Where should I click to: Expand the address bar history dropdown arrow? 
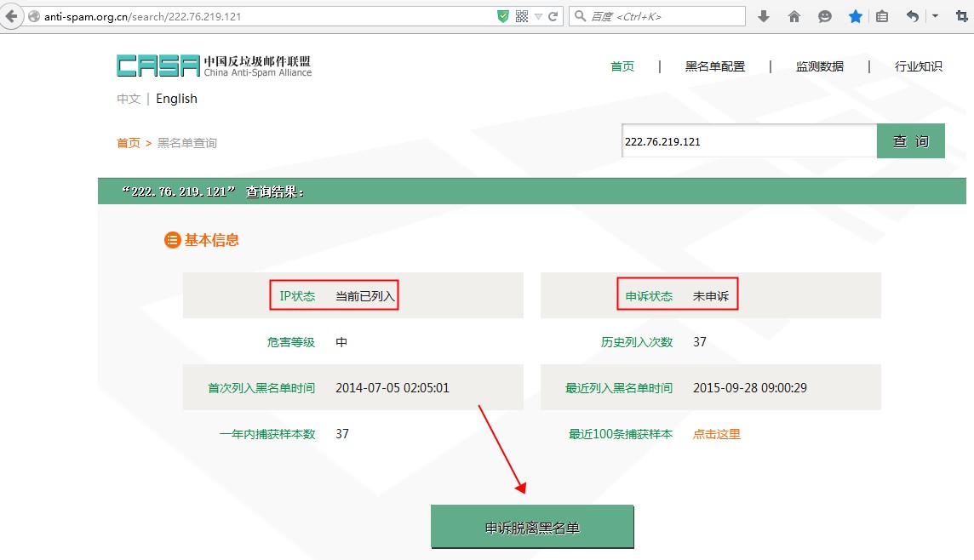pos(538,16)
